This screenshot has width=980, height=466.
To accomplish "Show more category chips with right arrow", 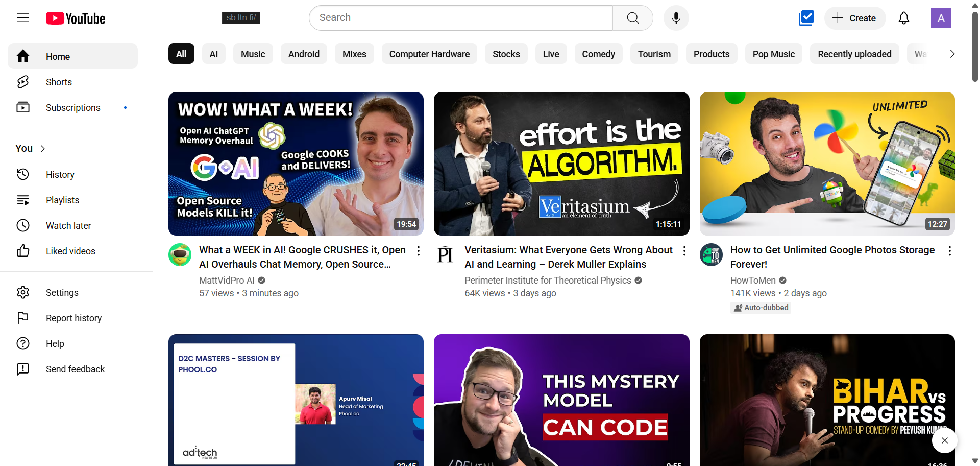I will [952, 54].
